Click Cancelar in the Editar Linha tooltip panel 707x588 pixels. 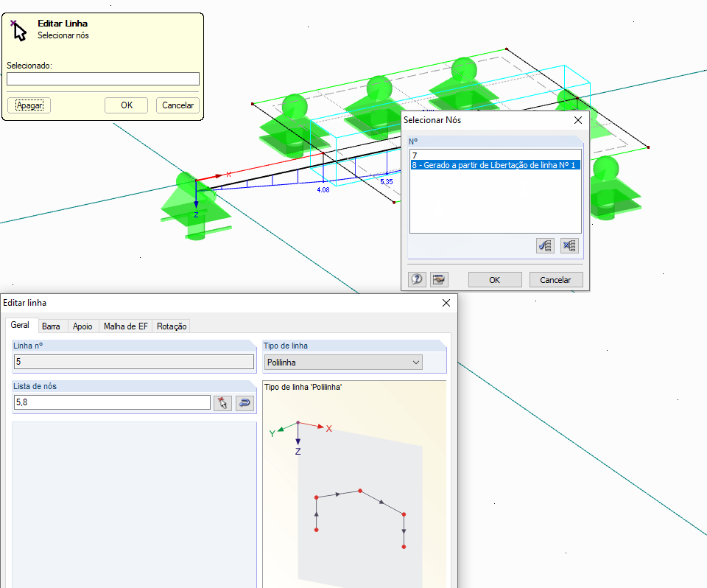(x=177, y=105)
